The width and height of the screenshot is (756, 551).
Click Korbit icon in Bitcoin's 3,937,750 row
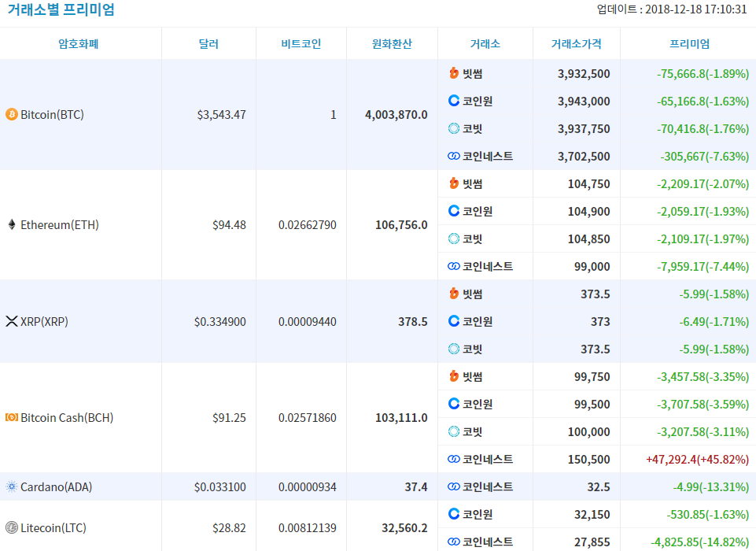454,128
